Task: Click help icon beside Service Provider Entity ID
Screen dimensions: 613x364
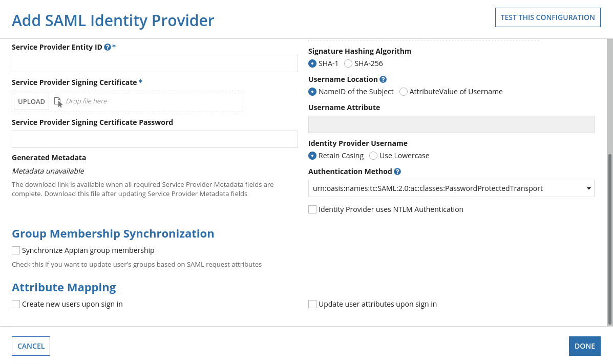Action: click(108, 47)
